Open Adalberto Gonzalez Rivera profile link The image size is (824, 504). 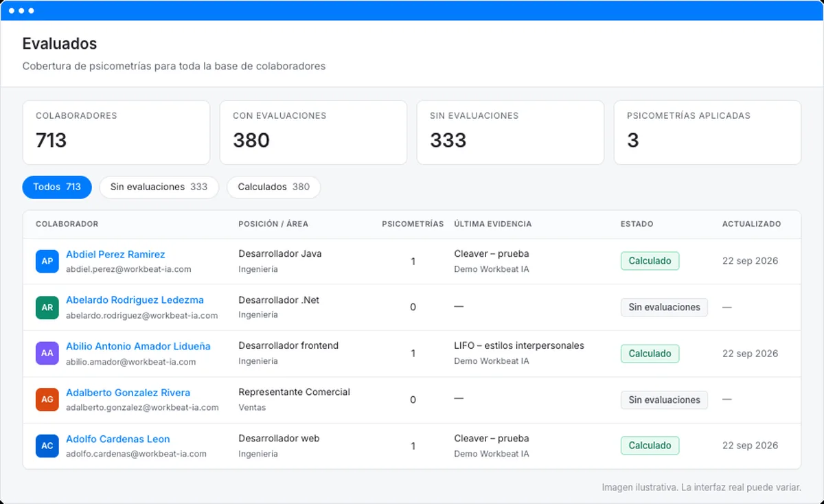pyautogui.click(x=128, y=393)
